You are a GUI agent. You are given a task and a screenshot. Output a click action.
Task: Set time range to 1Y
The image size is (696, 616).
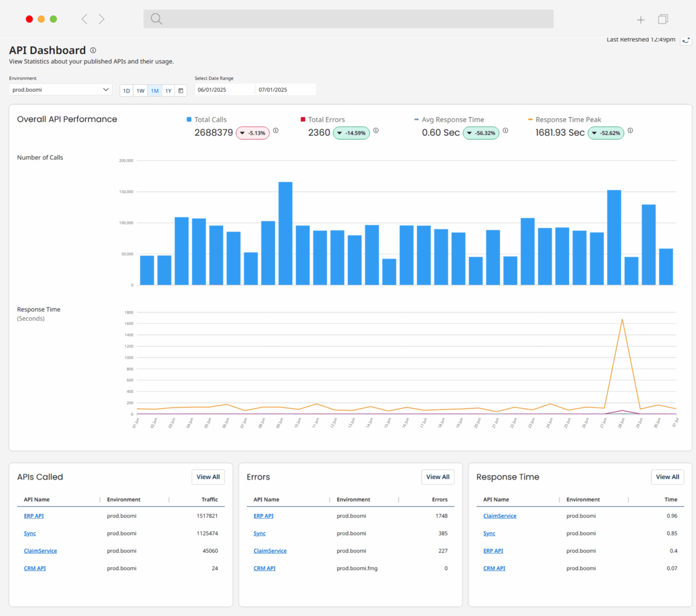pos(168,90)
